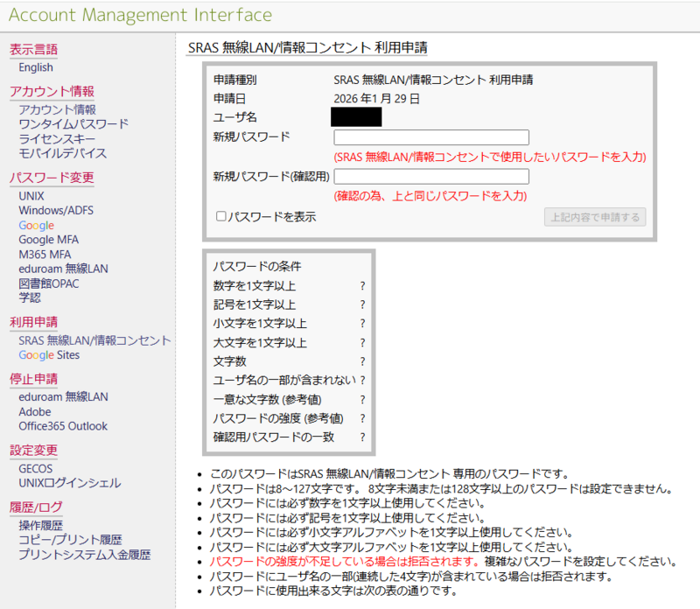700x609 pixels.
Task: Select モバイルデバイス in sidebar
Action: pos(62,153)
